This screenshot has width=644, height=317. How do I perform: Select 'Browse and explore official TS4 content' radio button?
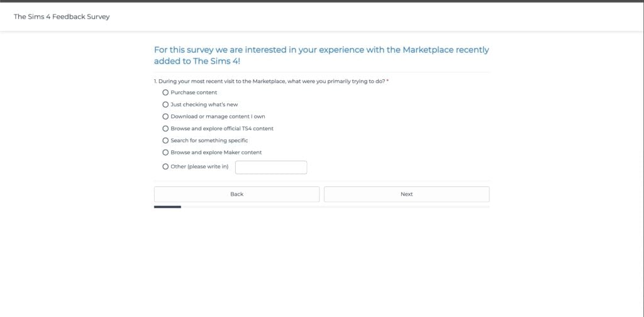point(165,128)
